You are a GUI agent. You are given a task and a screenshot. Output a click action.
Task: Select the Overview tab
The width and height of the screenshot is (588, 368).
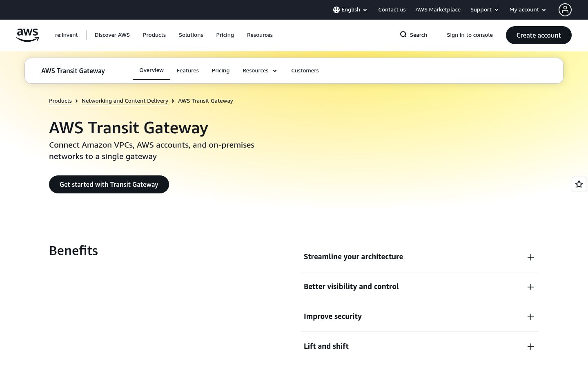pyautogui.click(x=151, y=70)
